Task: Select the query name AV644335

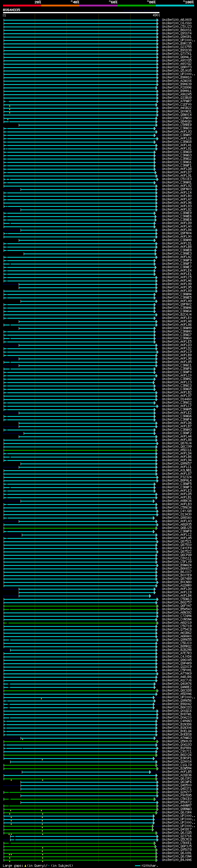Action: pyautogui.click(x=11, y=10)
